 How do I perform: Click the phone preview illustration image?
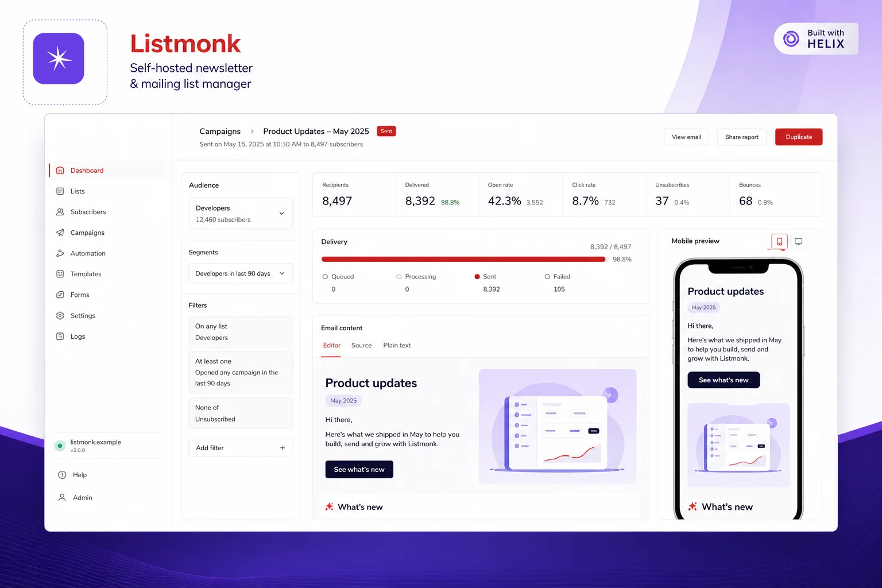(738, 445)
